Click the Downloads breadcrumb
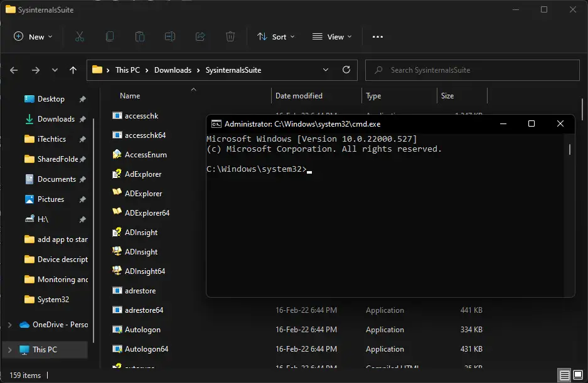Screen dimensions: 588x383 pos(173,70)
